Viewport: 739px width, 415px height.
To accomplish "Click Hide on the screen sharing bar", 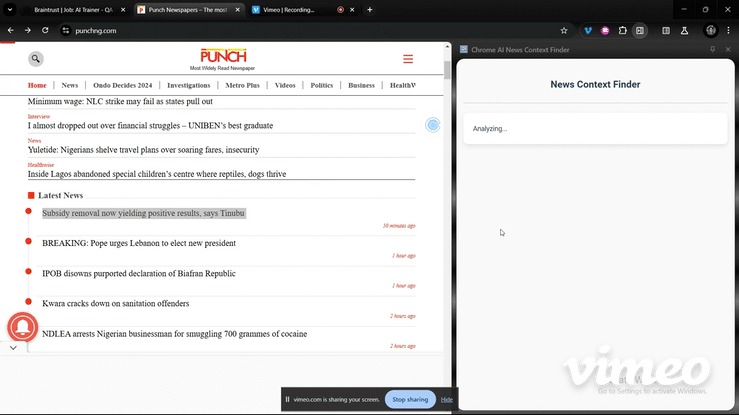I will (x=446, y=399).
